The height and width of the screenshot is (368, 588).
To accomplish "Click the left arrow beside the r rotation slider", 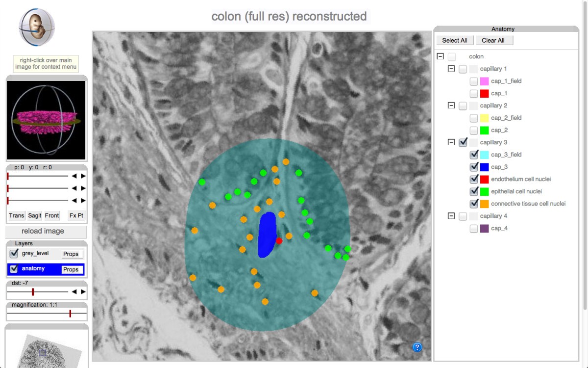I will pos(74,200).
